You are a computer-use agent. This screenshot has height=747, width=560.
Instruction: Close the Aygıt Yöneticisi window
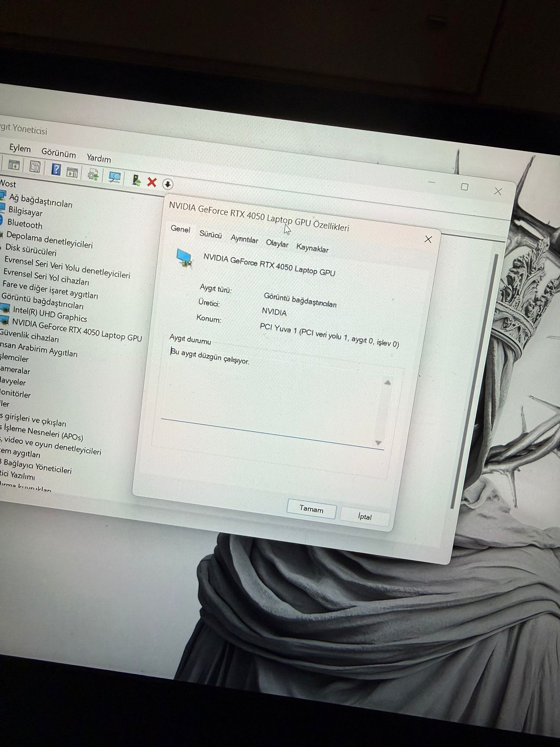498,191
